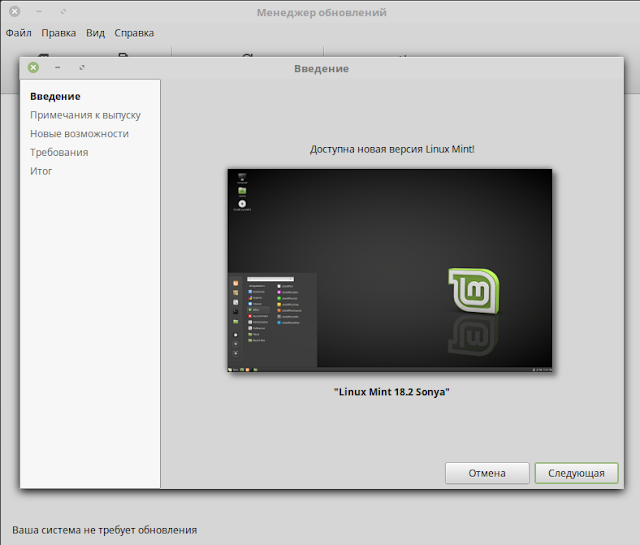The width and height of the screenshot is (640, 545).
Task: Click the "Linux Mint 18.2 Sonya" caption
Action: pos(391,392)
